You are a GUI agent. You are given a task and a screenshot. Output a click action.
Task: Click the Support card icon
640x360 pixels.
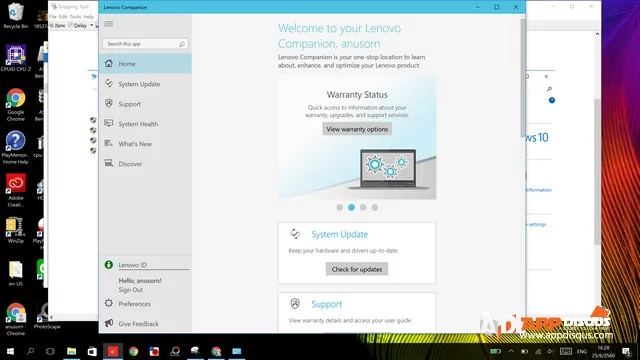tap(295, 304)
